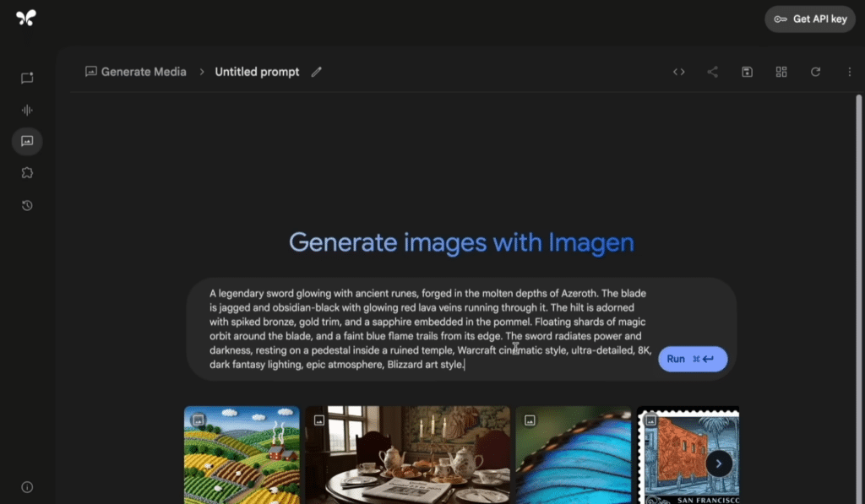865x504 pixels.
Task: Open the Get code icon
Action: [678, 72]
